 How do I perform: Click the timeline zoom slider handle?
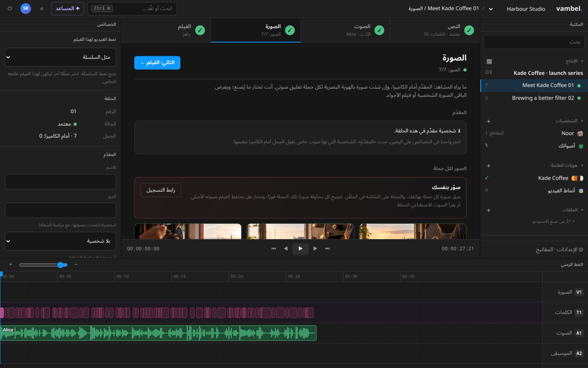pyautogui.click(x=60, y=265)
